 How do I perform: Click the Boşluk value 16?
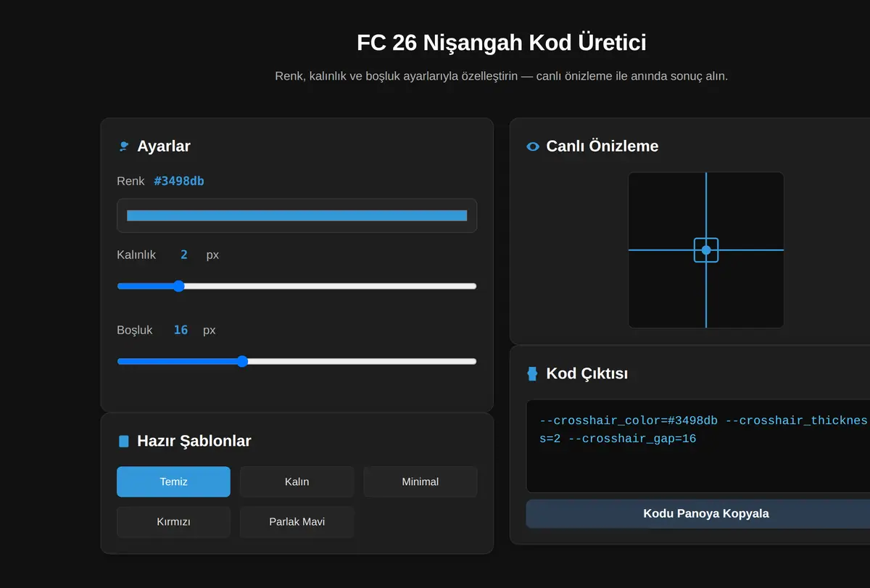181,330
